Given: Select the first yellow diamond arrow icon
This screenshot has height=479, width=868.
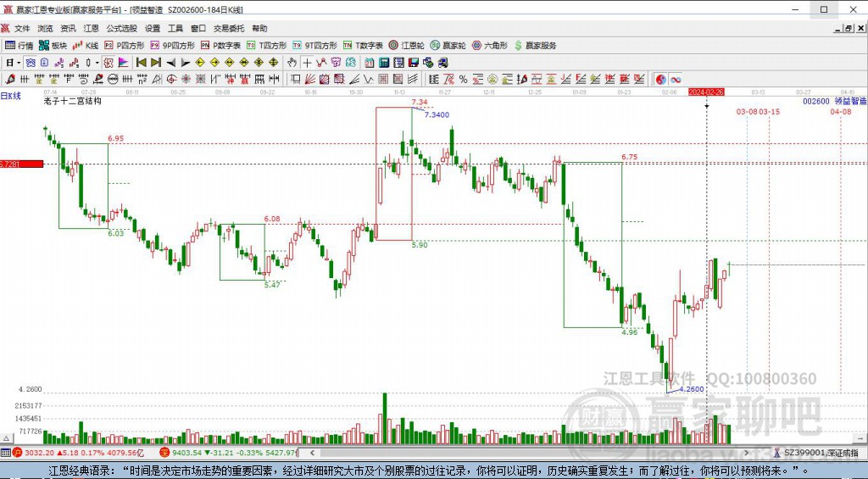Looking at the screenshot, I should click(x=200, y=63).
